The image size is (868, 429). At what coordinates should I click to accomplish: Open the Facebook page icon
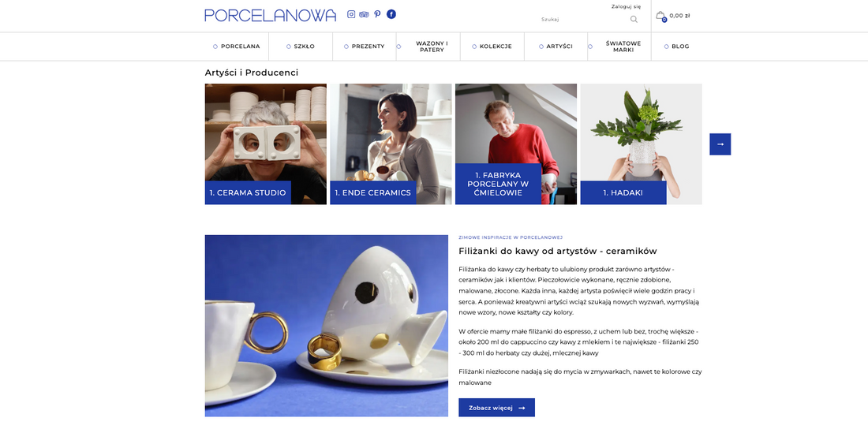391,14
